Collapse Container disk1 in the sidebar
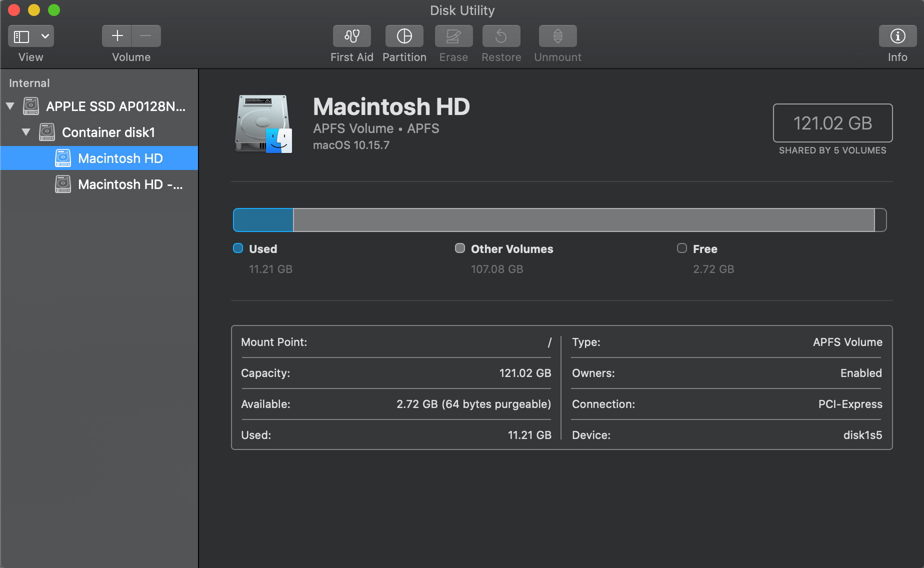924x568 pixels. coord(25,131)
